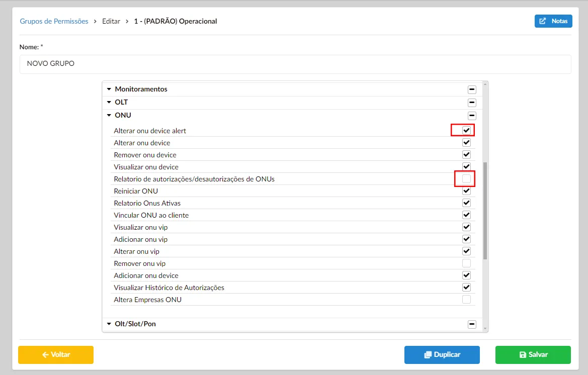The width and height of the screenshot is (588, 375).
Task: Collapse the ONU group via its caret arrow
Action: click(109, 115)
